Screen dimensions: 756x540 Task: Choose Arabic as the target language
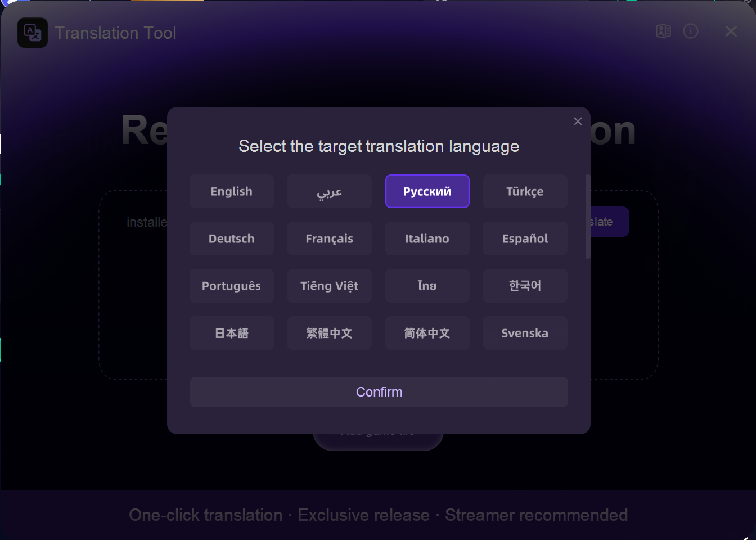tap(329, 191)
